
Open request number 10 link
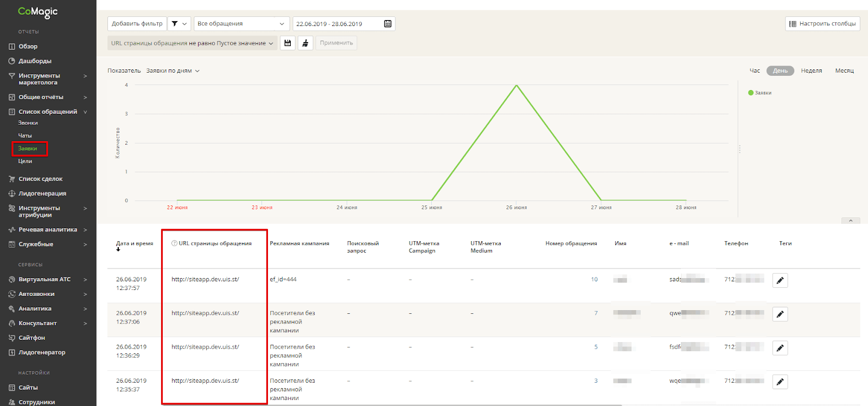(x=594, y=280)
